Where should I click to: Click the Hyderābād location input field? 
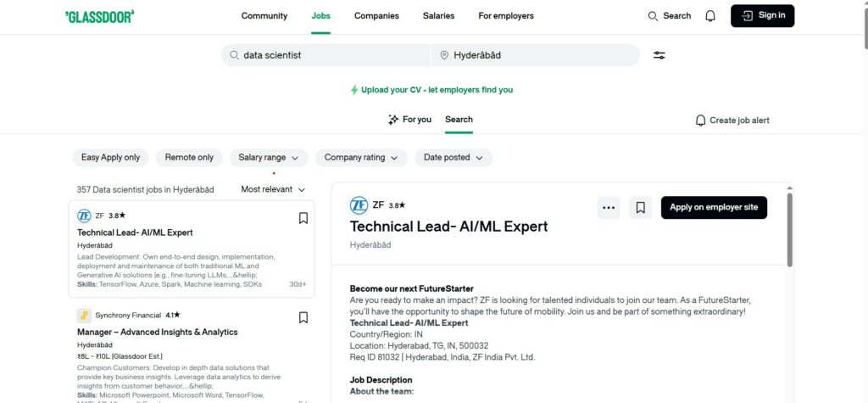[536, 55]
